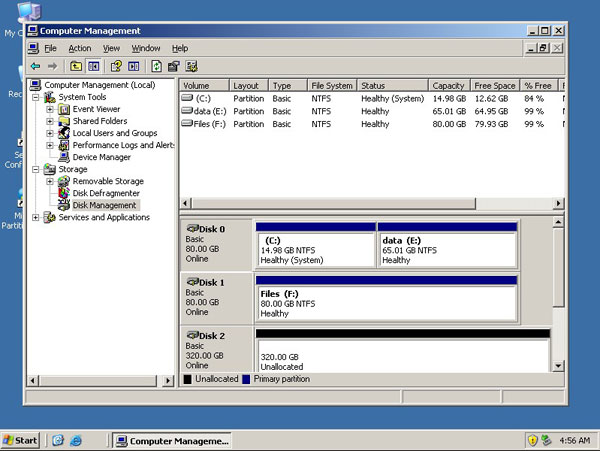This screenshot has width=600, height=451.
Task: Expand the Services and Applications node
Action: click(36, 217)
